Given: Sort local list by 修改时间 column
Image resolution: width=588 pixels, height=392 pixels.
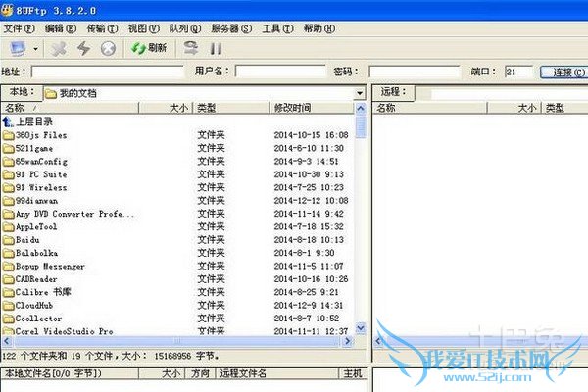Looking at the screenshot, I should click(312, 108).
